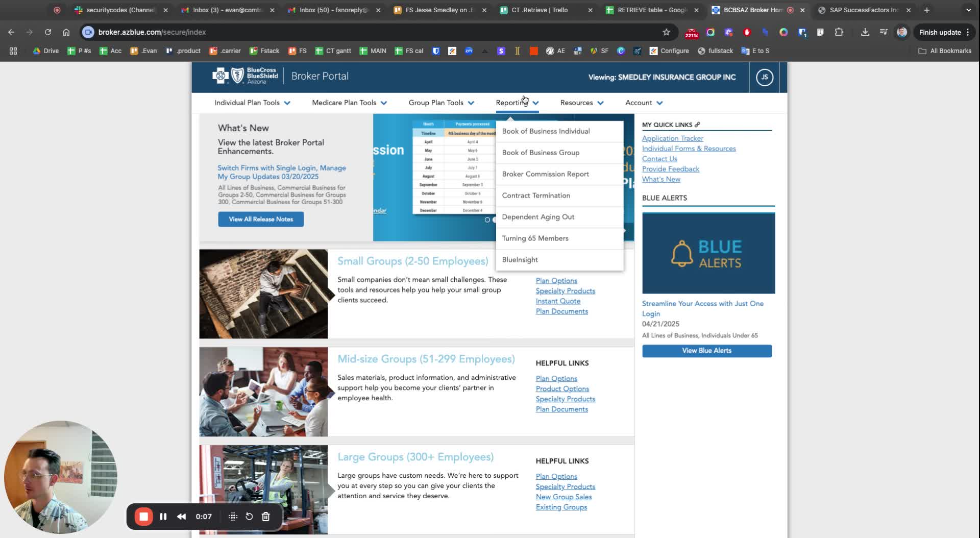
Task: Rewind the recording
Action: point(181,517)
